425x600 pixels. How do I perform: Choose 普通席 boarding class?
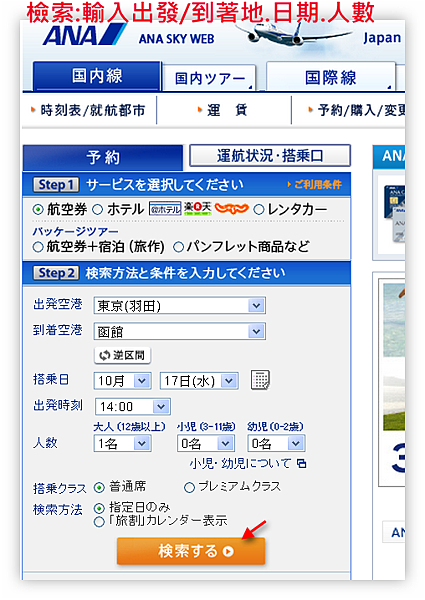(99, 488)
